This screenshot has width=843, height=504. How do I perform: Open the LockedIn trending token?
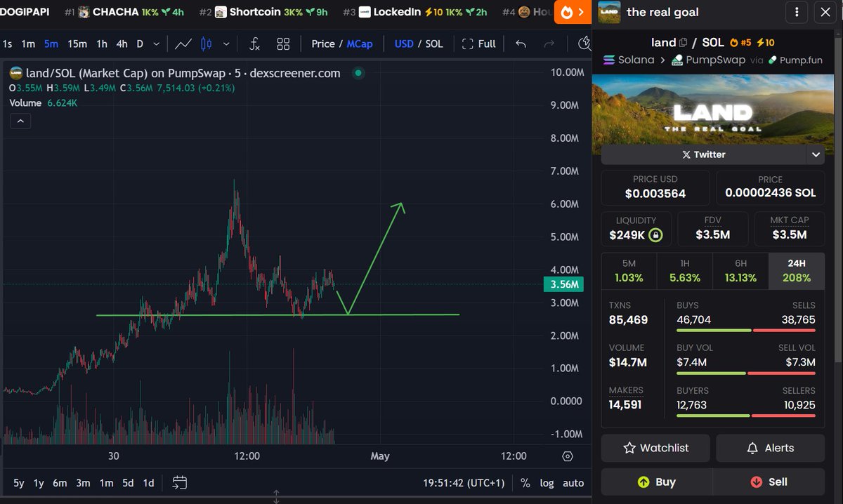point(415,12)
